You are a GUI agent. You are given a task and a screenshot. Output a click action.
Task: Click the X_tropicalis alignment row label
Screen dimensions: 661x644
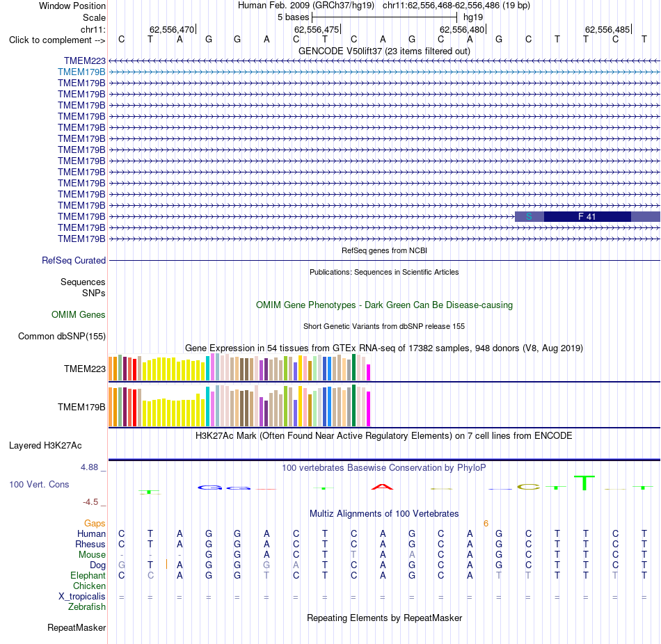tap(82, 597)
